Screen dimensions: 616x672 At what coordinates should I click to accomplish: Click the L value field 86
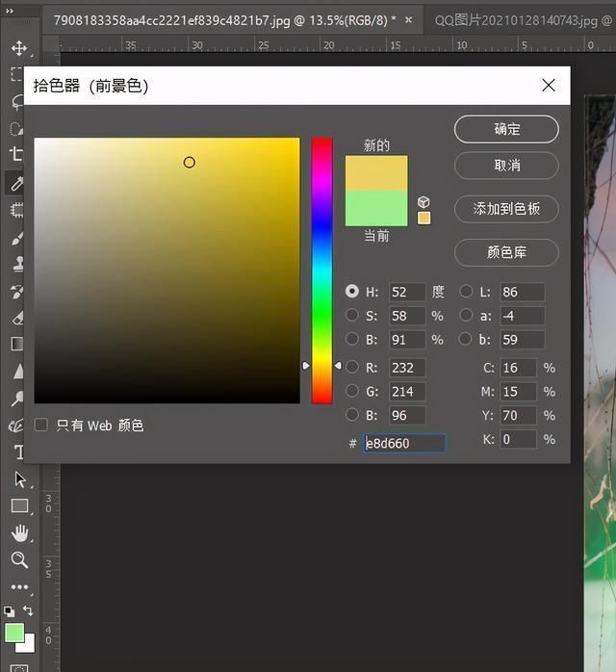[523, 292]
